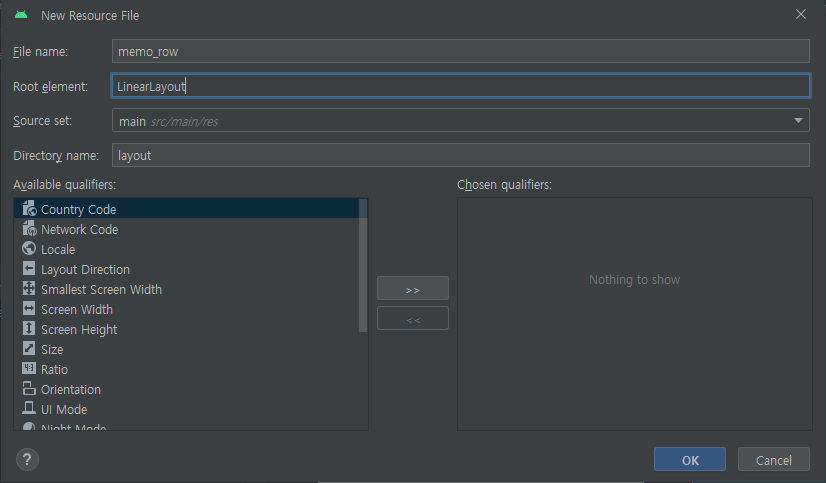The height and width of the screenshot is (483, 826).
Task: Select the Screen Width qualifier
Action: point(186,309)
